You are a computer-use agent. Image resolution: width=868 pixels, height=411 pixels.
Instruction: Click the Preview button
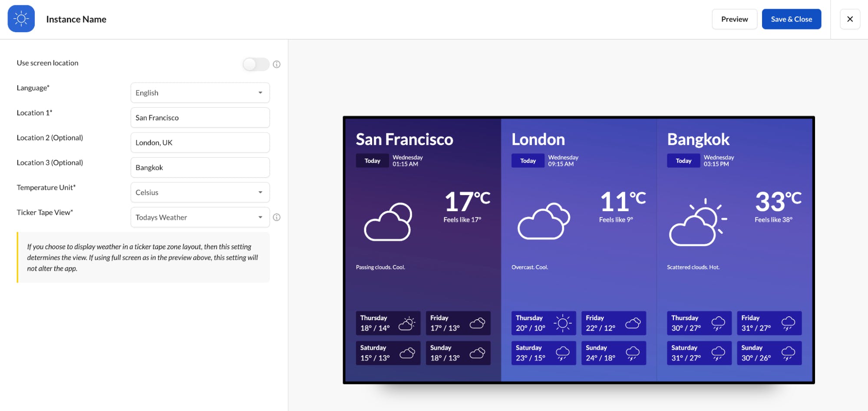(734, 19)
